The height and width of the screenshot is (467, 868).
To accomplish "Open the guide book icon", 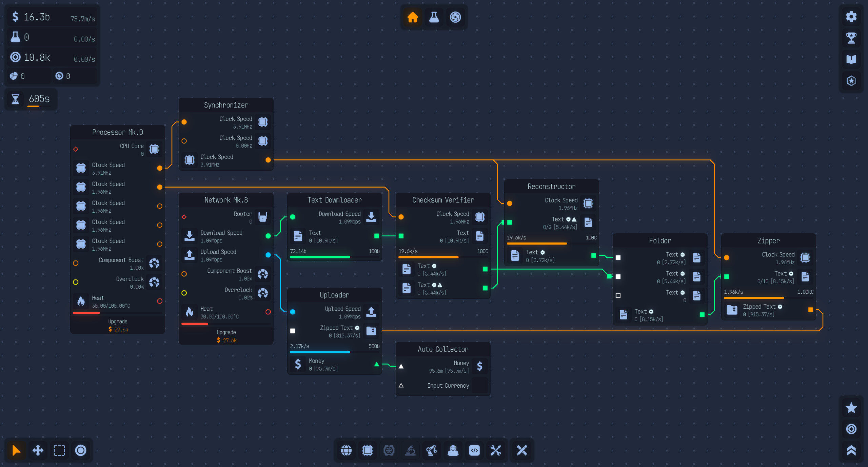I will [x=851, y=59].
